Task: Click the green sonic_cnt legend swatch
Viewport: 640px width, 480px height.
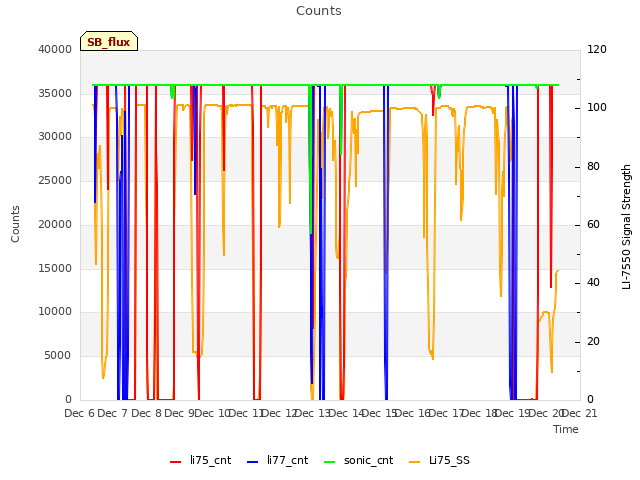Action: 329,462
